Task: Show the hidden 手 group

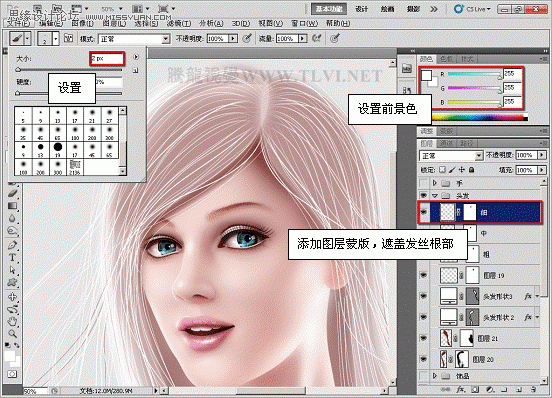Action: click(x=424, y=183)
